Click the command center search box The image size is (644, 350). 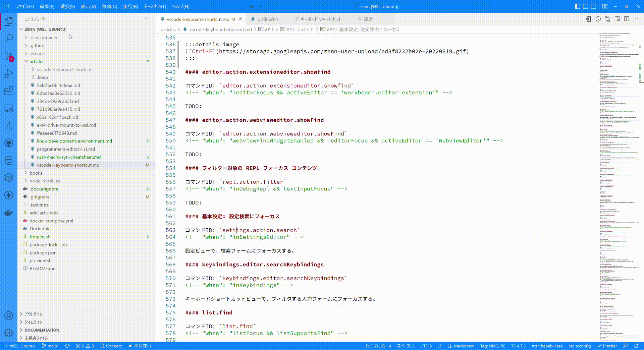378,6
